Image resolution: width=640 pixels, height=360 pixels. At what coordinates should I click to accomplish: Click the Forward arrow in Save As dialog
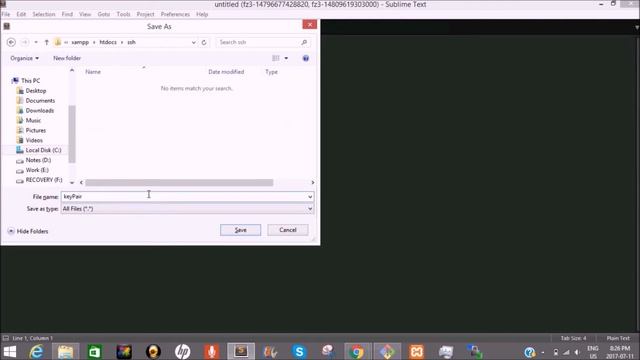[24, 42]
